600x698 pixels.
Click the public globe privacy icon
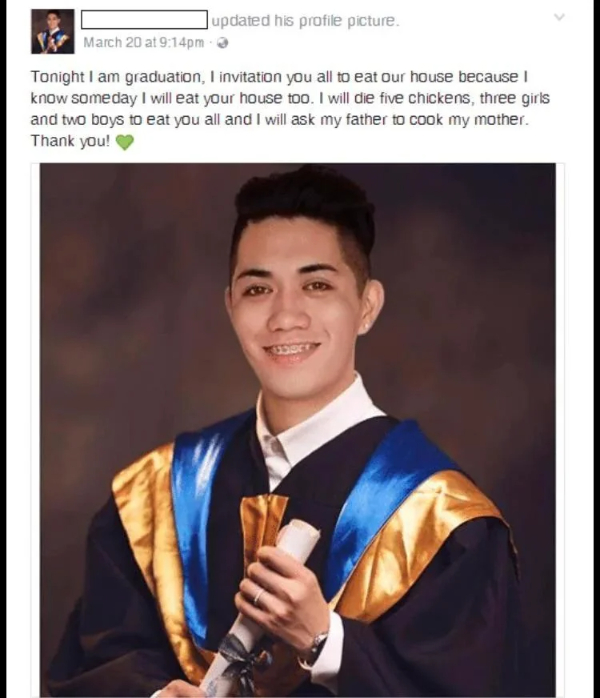(222, 43)
